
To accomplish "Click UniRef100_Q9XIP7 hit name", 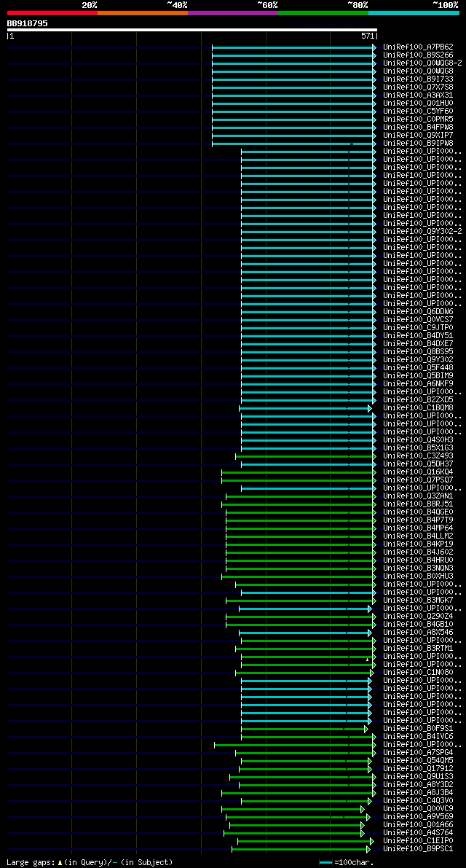I will pos(418,135).
